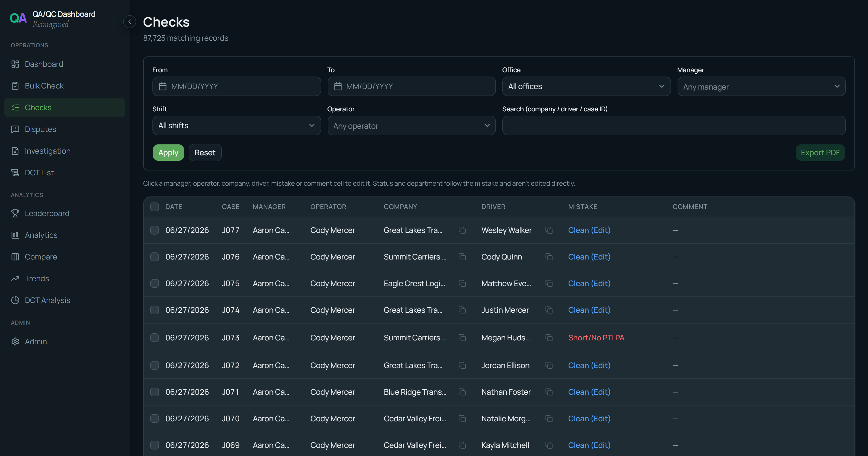Copy driver name Kayla Mitchell
Image resolution: width=868 pixels, height=456 pixels.
coord(549,445)
